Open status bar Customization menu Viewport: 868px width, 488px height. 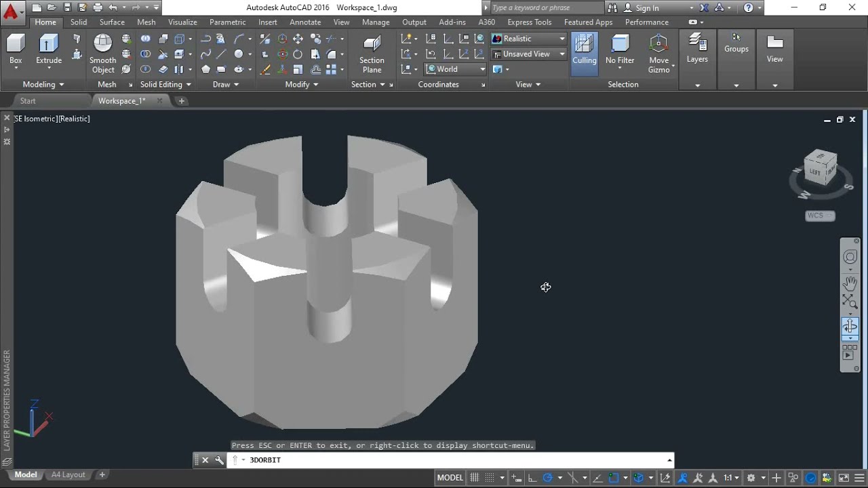pyautogui.click(x=860, y=478)
